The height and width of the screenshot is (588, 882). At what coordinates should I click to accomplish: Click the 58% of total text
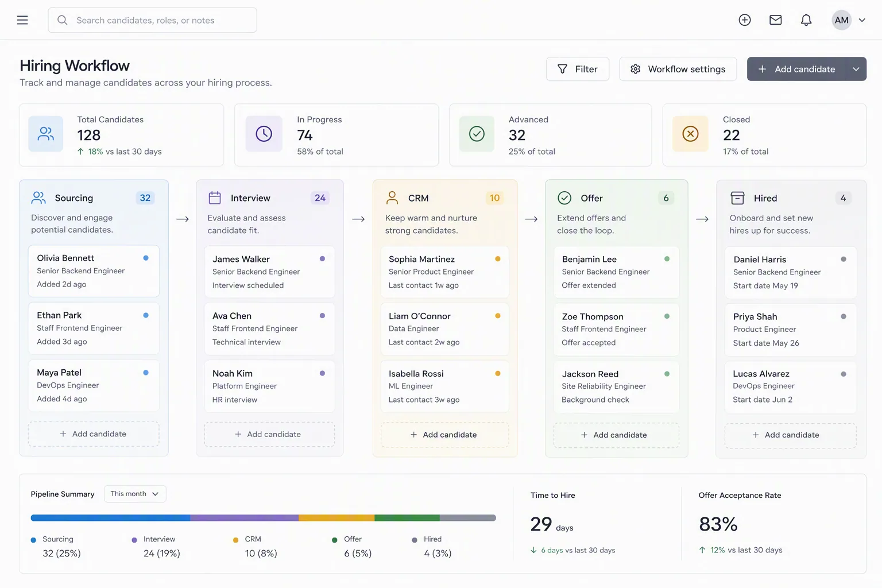coord(320,152)
